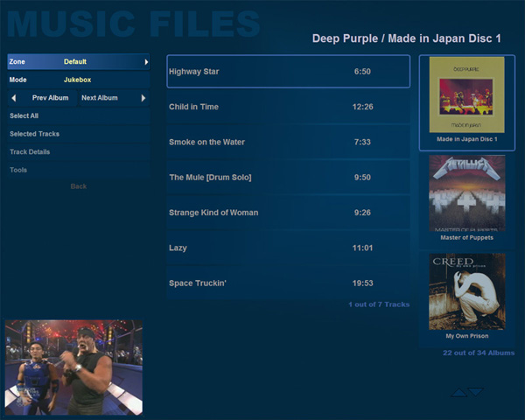Click the Zone label row
Screen dimensions: 525x420
coord(79,61)
